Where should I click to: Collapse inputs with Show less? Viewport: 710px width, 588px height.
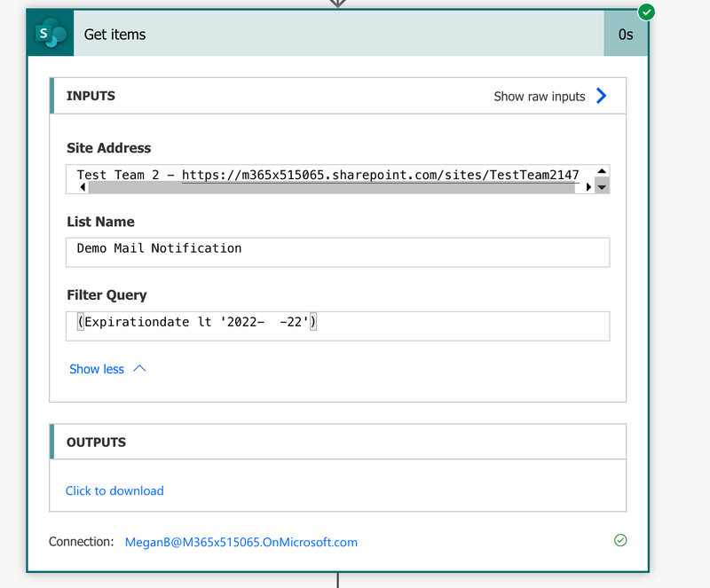click(x=97, y=369)
